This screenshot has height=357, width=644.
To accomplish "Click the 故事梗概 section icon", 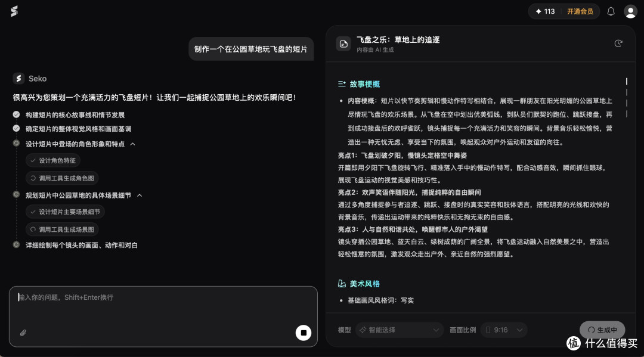I will (342, 83).
